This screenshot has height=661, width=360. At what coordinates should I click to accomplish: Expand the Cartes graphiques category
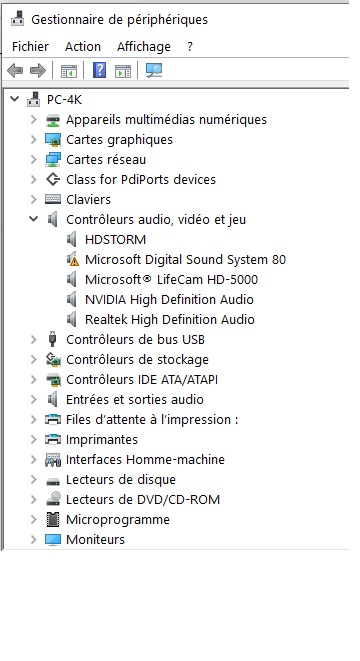point(34,139)
